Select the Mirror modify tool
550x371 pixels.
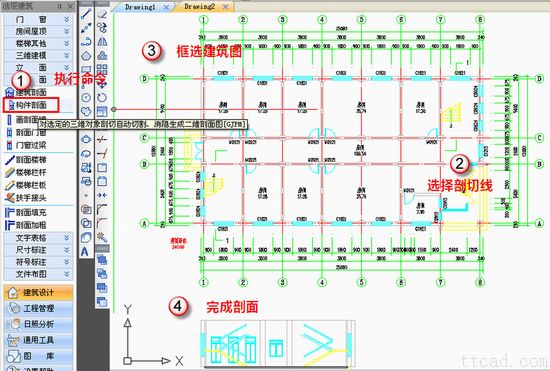pyautogui.click(x=102, y=42)
